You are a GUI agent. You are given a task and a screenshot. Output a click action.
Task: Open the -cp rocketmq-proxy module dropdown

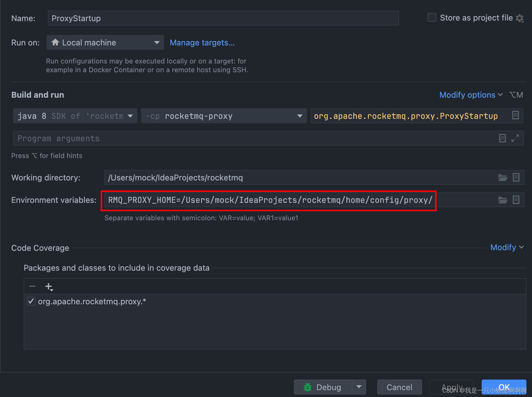click(299, 116)
